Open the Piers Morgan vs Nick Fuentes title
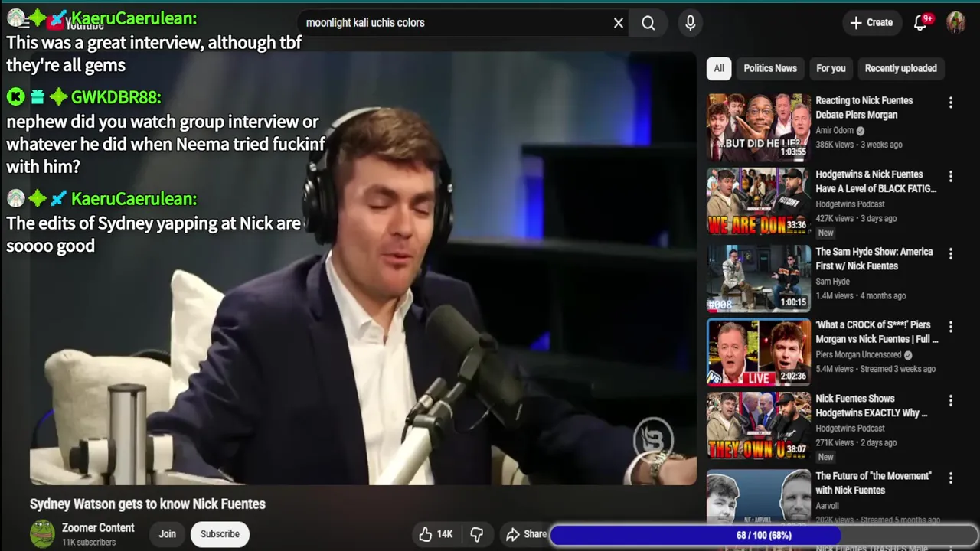 [x=877, y=332]
